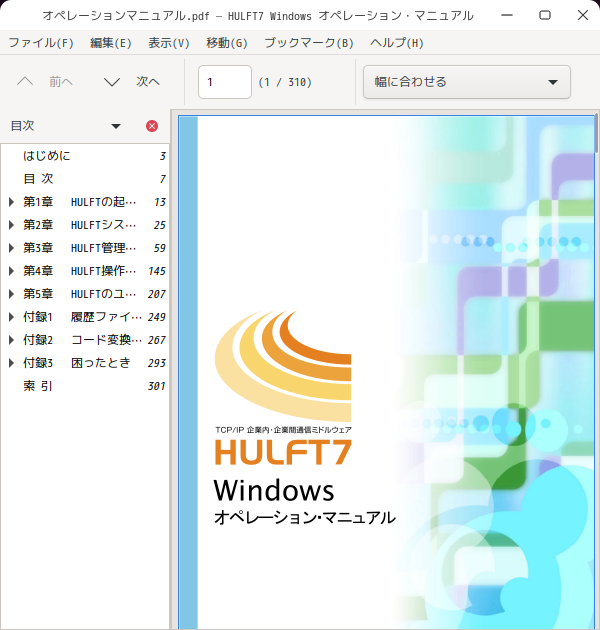Expand the 付録1 outline entry

coord(12,317)
